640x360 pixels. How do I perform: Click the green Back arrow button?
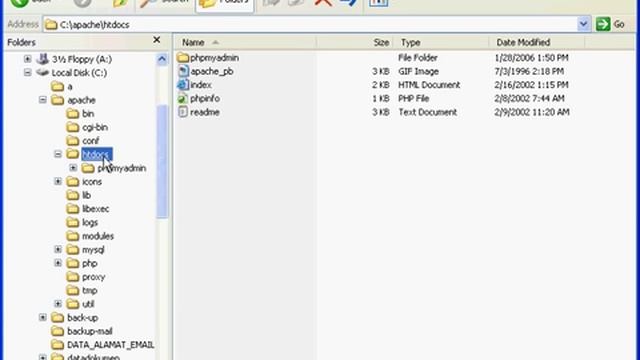[x=19, y=3]
